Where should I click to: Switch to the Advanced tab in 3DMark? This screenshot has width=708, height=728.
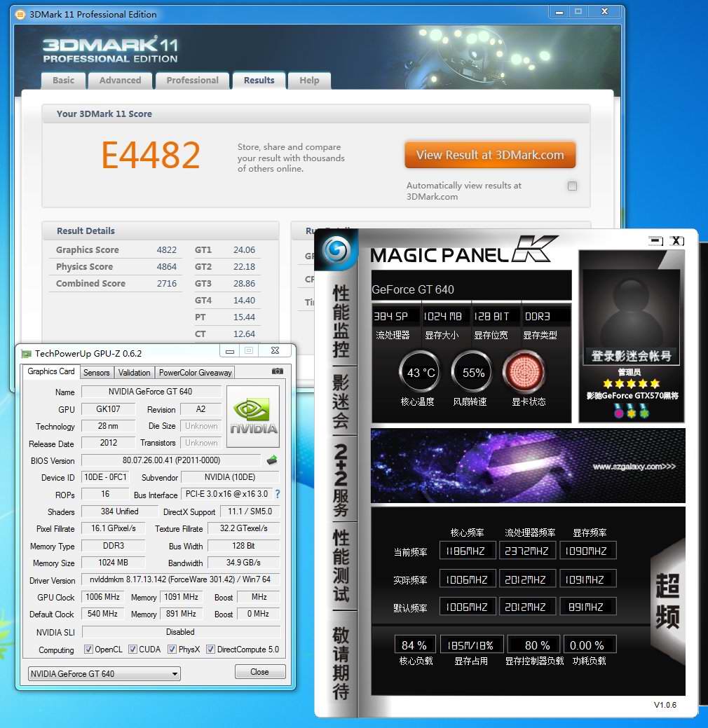click(x=120, y=81)
